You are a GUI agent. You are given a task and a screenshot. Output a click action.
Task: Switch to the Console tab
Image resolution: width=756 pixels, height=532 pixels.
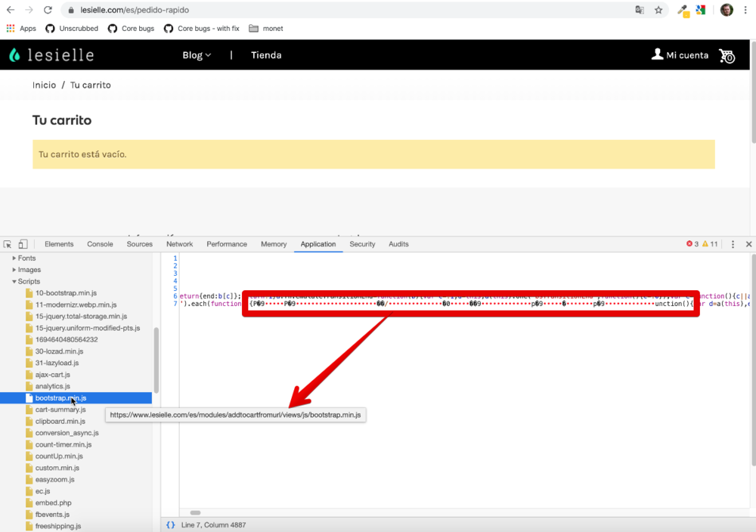(x=100, y=244)
